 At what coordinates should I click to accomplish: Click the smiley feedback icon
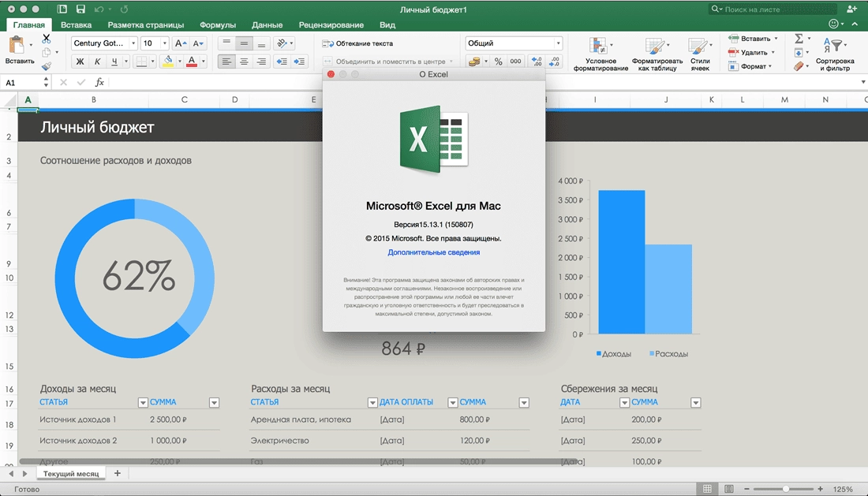click(x=833, y=24)
